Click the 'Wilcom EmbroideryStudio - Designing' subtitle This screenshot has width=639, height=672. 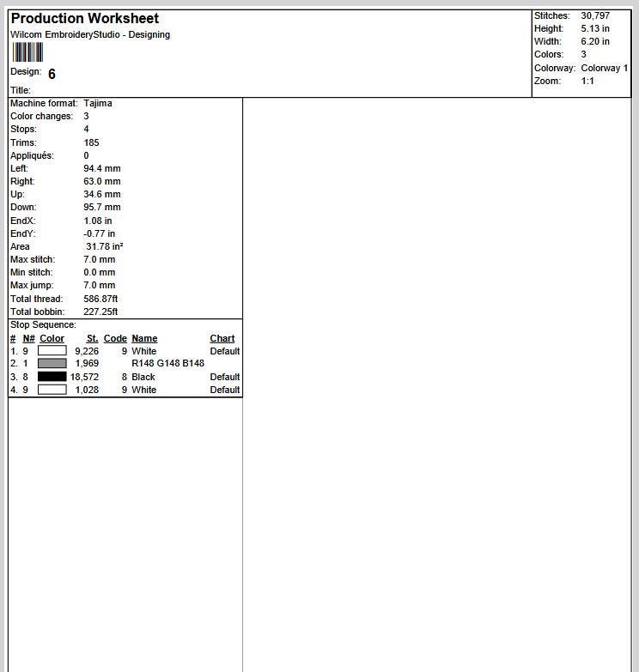tap(90, 34)
